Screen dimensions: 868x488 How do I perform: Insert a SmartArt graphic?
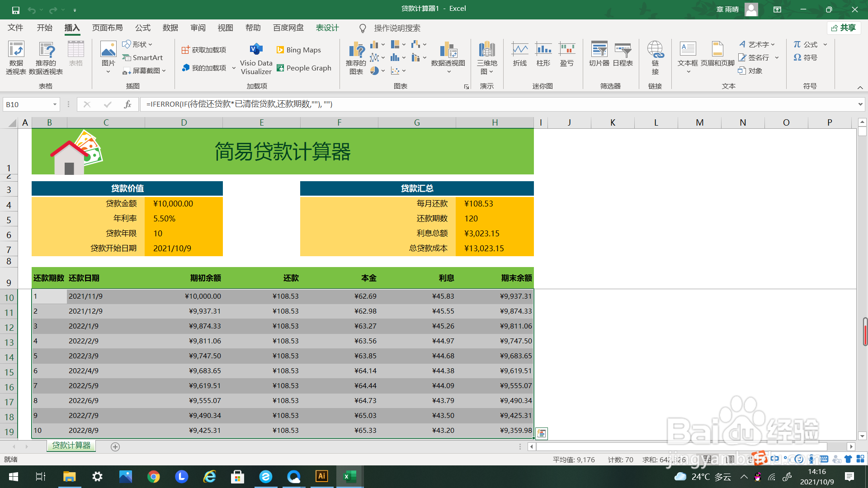[x=142, y=57]
